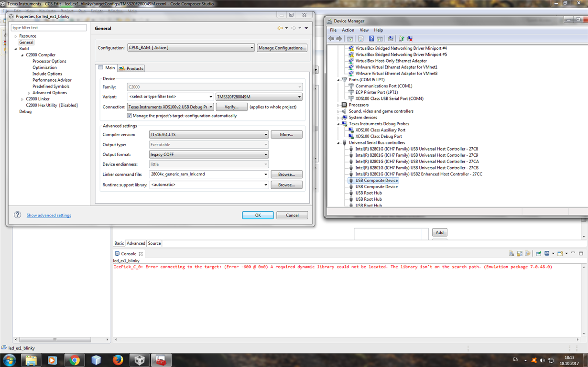
Task: Switch to the Main tab
Action: click(x=107, y=68)
